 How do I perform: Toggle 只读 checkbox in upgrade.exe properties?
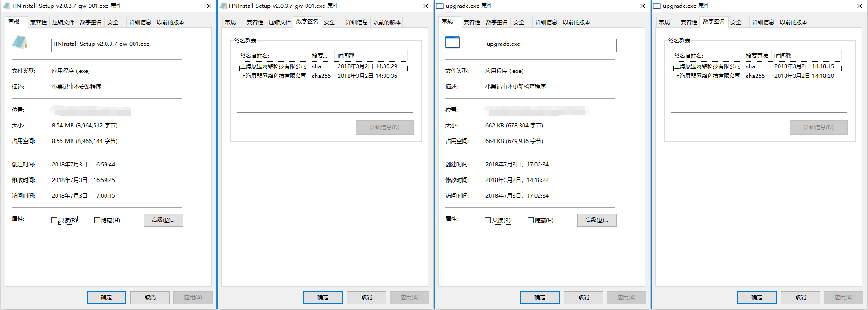488,221
